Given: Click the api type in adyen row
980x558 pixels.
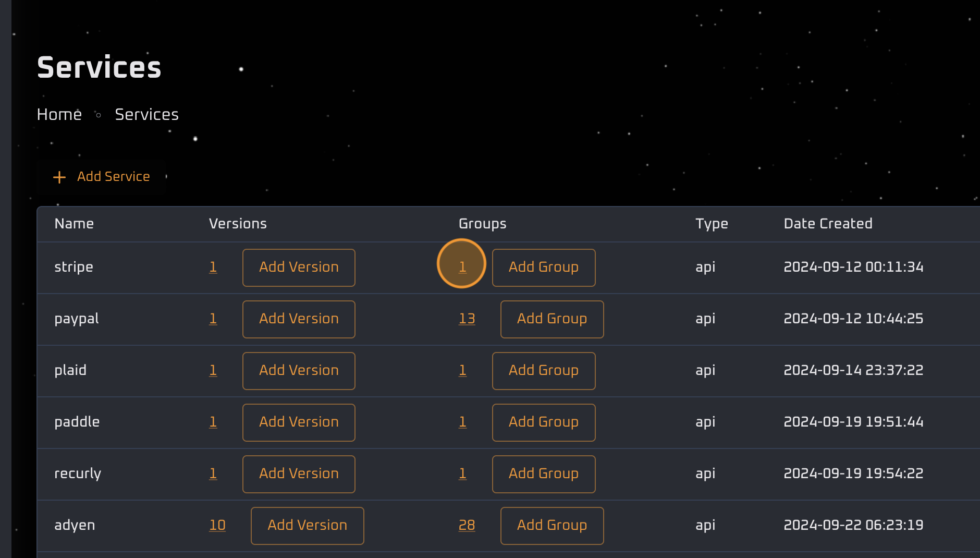Looking at the screenshot, I should click(705, 525).
